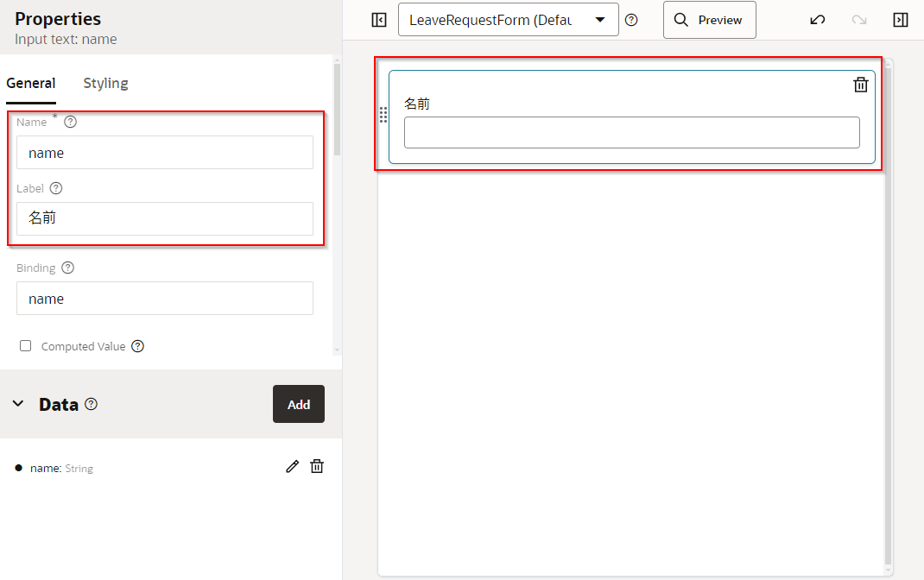
Task: Show help for the Label field
Action: click(x=56, y=188)
